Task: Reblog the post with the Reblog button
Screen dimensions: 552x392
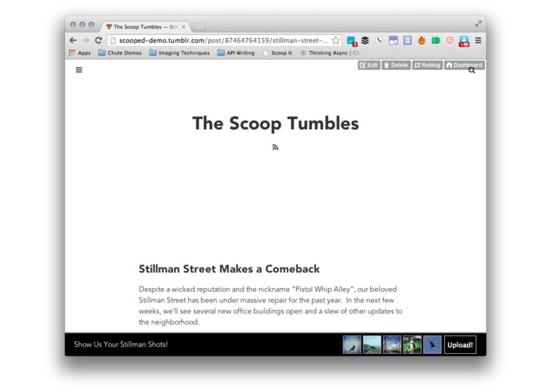Action: [427, 65]
